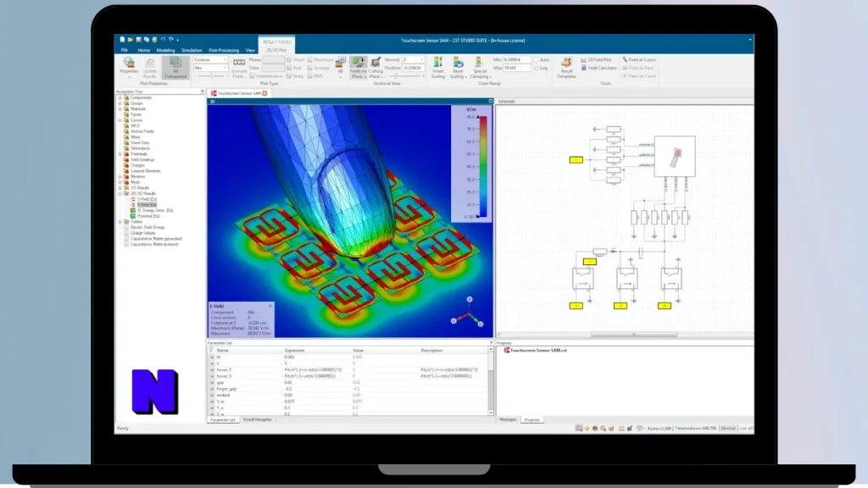Open the quick access toolbar customize arrow
The height and width of the screenshot is (488, 868).
[x=178, y=40]
